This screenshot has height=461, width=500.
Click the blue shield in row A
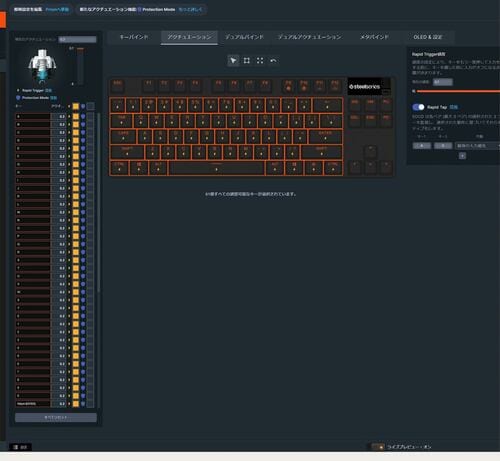click(x=83, y=116)
